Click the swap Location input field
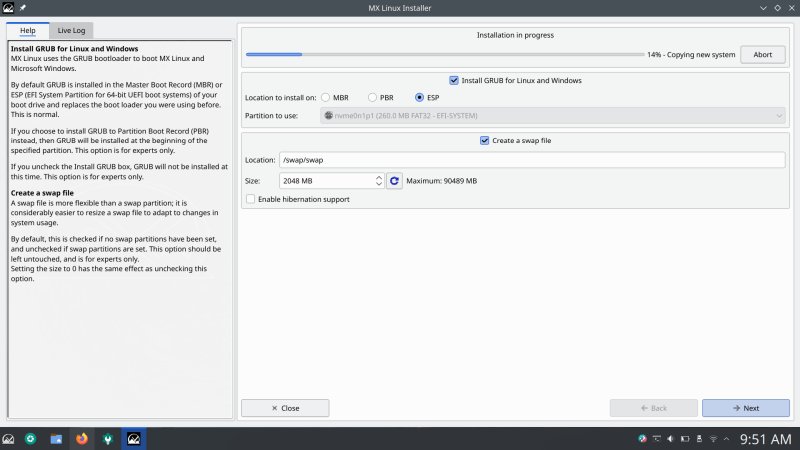The width and height of the screenshot is (800, 450). coord(532,160)
